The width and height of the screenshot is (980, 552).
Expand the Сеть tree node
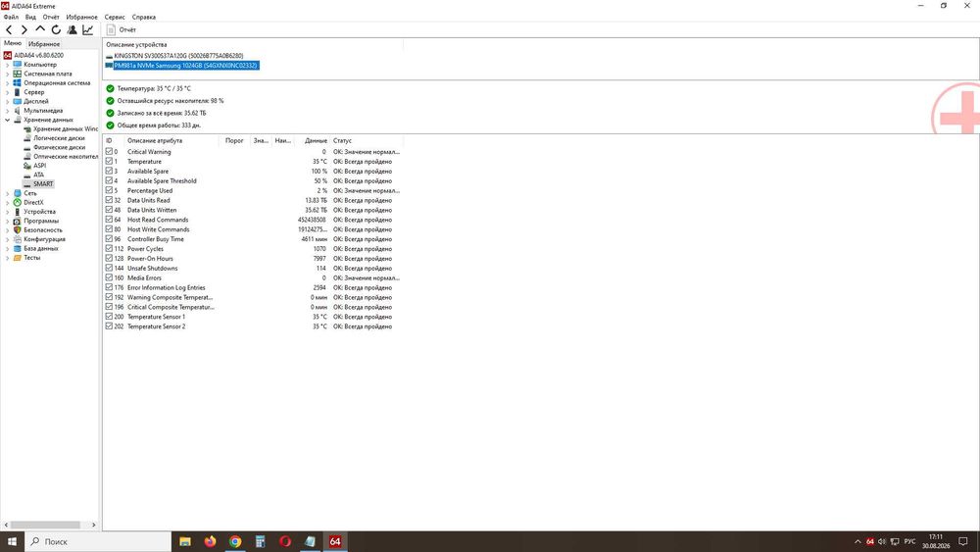click(x=8, y=193)
